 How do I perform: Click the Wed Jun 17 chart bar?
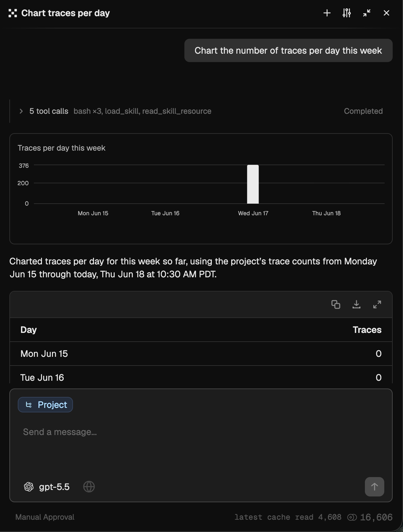(253, 184)
